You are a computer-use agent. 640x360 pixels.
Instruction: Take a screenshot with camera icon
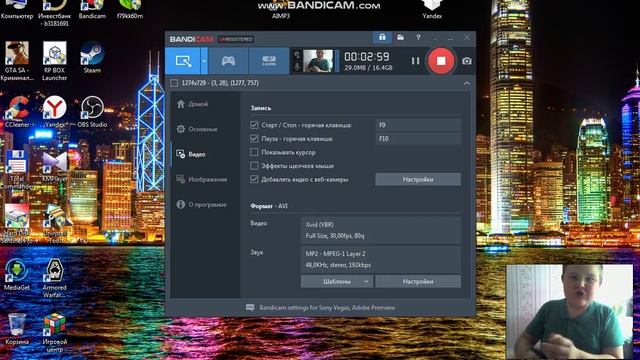tap(467, 61)
